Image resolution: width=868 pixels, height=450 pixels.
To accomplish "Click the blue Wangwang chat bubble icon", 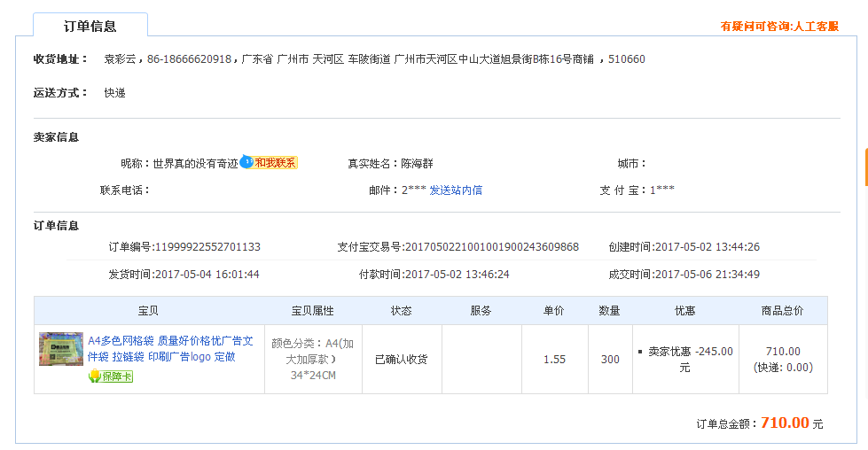I will click(x=246, y=162).
